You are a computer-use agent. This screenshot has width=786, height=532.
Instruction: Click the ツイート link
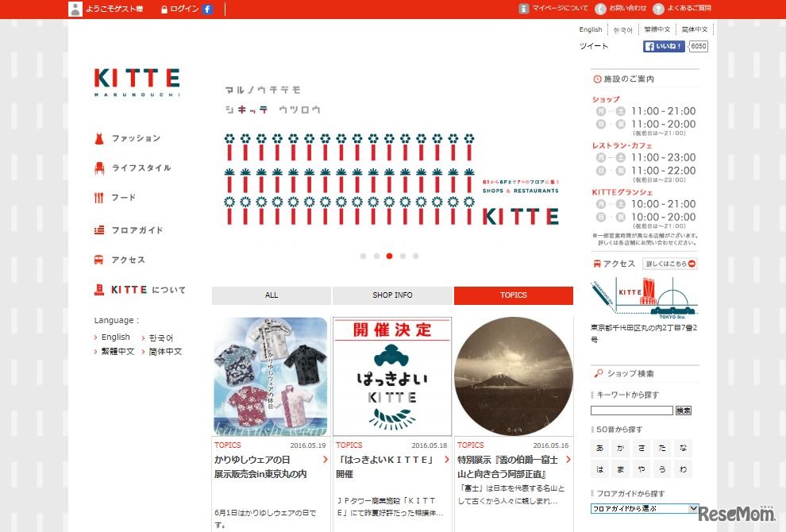(x=594, y=46)
